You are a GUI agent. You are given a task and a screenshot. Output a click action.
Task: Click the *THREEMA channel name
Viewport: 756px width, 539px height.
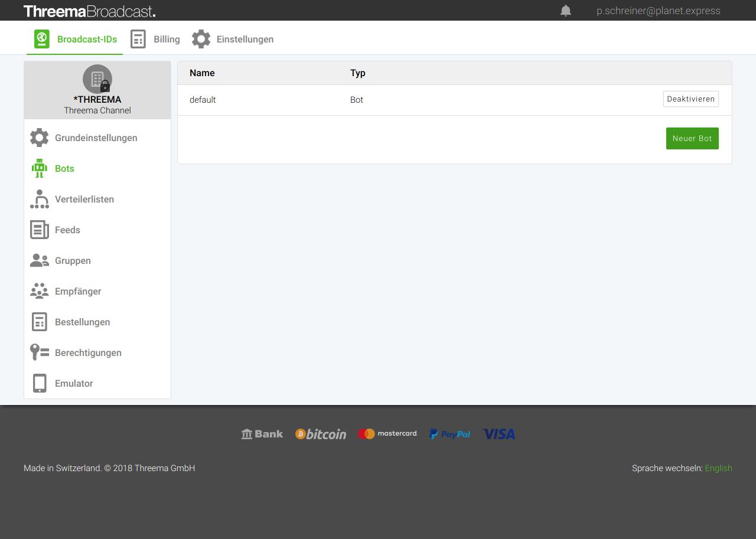tap(97, 99)
